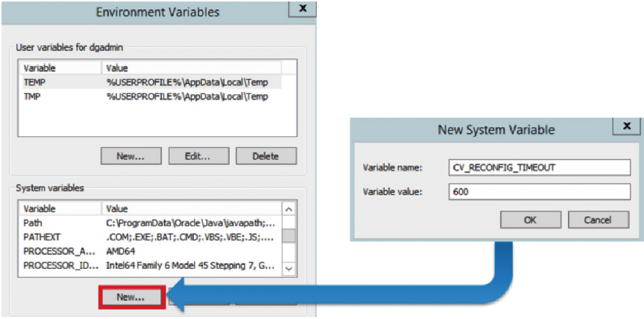Sort system variables by Value column header
The height and width of the screenshot is (319, 644).
click(192, 209)
